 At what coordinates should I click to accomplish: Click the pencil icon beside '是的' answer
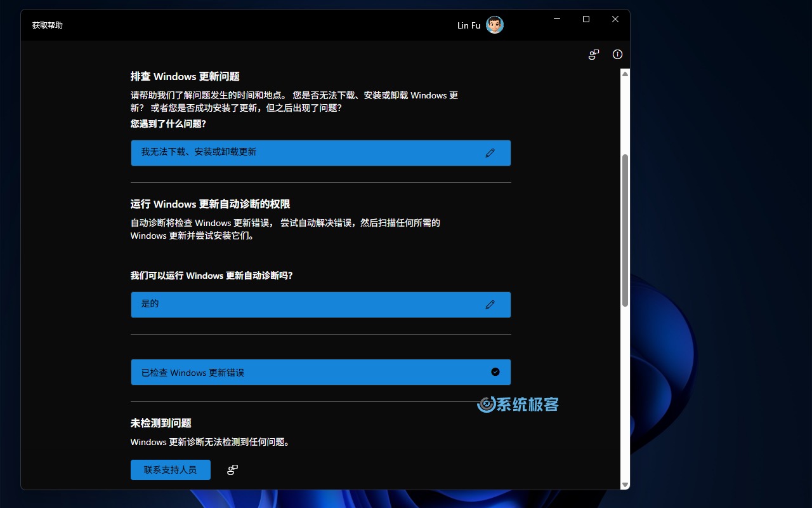click(x=490, y=305)
